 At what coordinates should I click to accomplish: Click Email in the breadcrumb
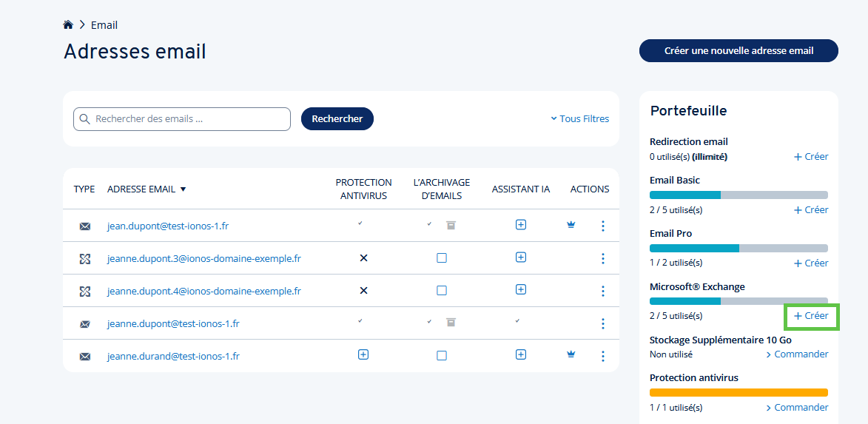pyautogui.click(x=104, y=25)
